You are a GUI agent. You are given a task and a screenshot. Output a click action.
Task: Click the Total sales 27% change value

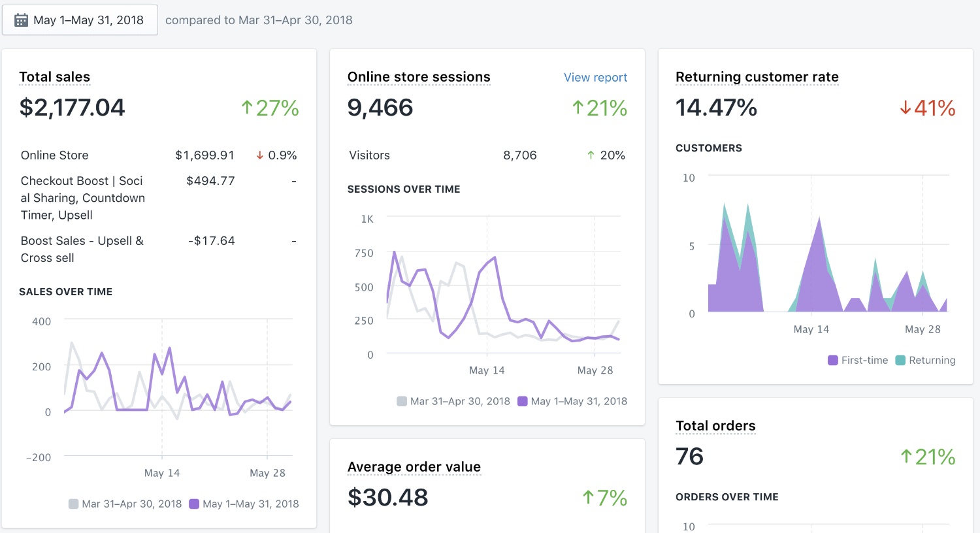[277, 108]
